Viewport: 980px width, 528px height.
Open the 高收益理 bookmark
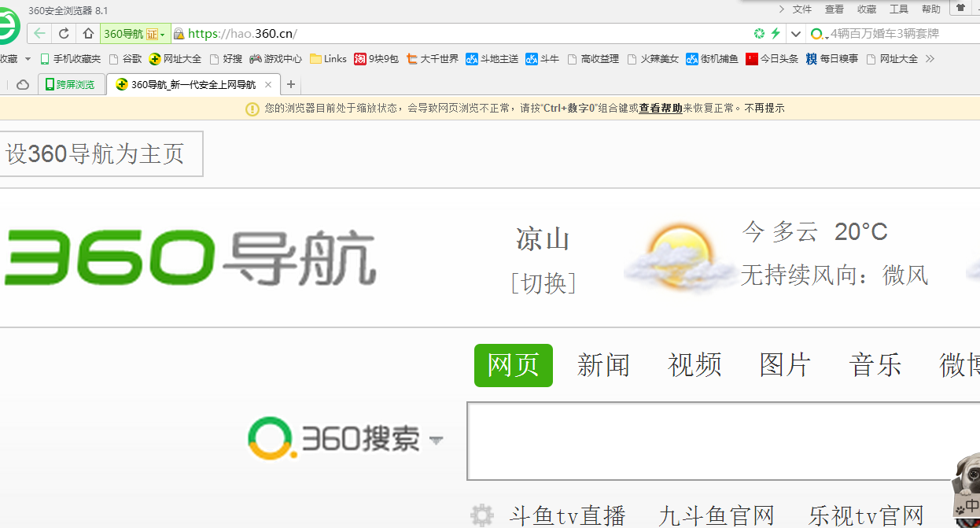[593, 59]
